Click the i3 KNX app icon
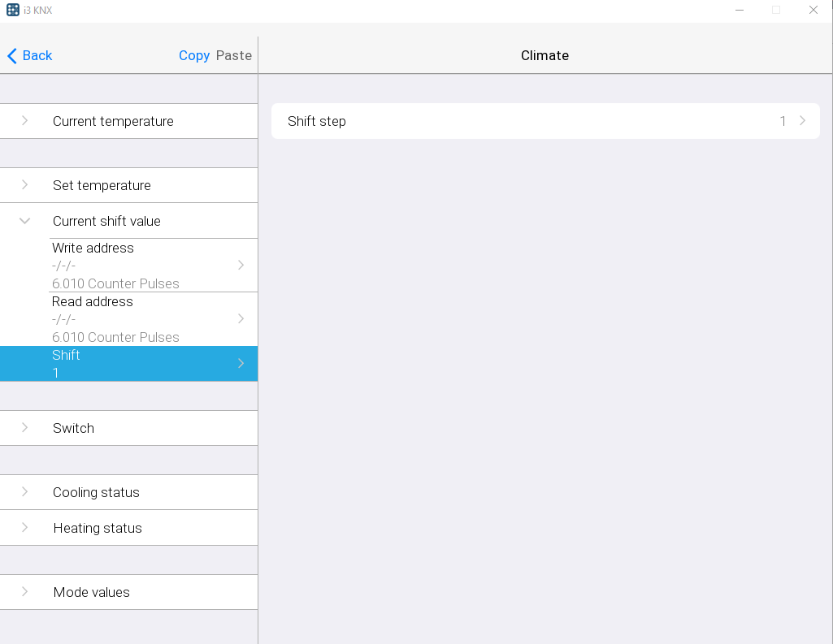Screen dimensions: 833x644 point(13,10)
